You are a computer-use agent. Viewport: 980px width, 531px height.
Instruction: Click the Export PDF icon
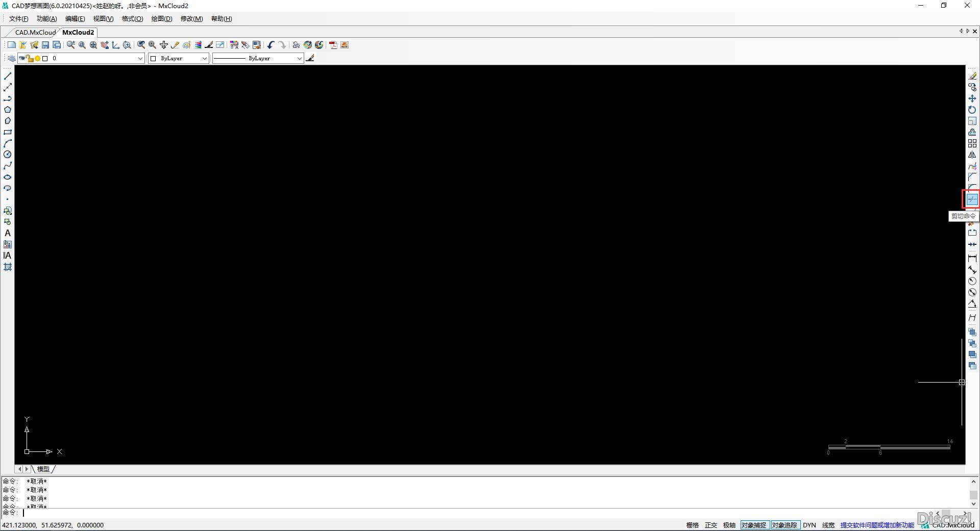point(333,45)
